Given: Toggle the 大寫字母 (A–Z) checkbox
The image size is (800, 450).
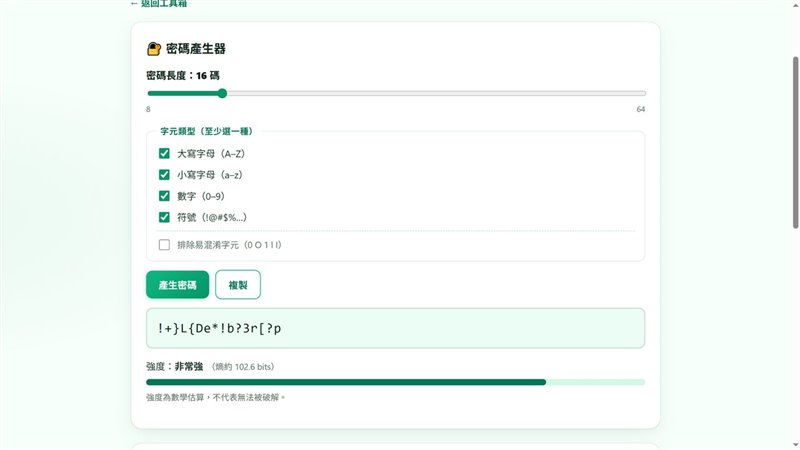Looking at the screenshot, I should 164,154.
